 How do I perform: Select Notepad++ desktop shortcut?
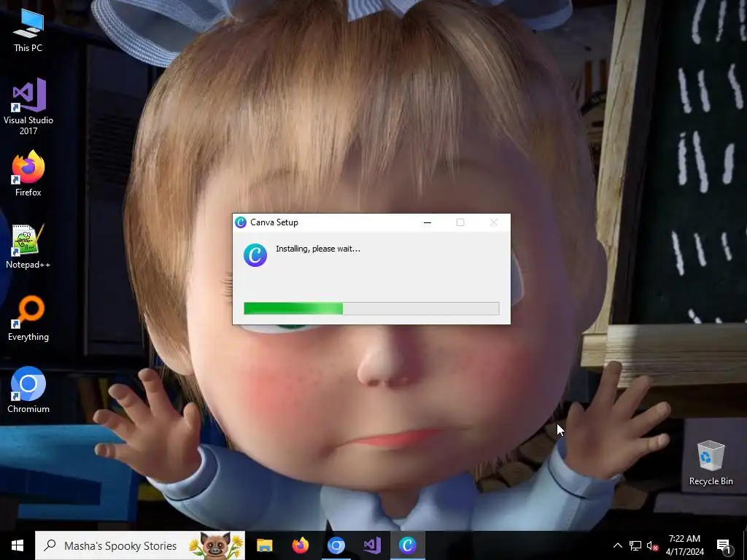coord(28,246)
